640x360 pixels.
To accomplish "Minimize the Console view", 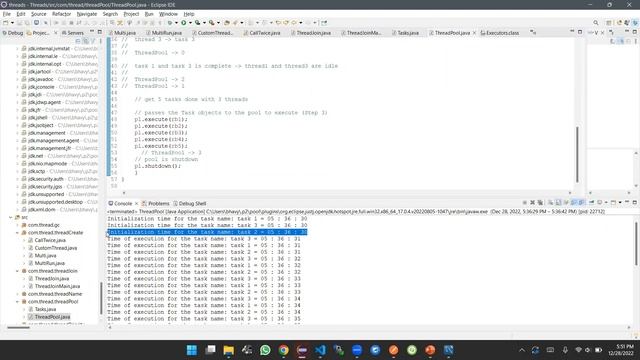I will click(x=627, y=202).
